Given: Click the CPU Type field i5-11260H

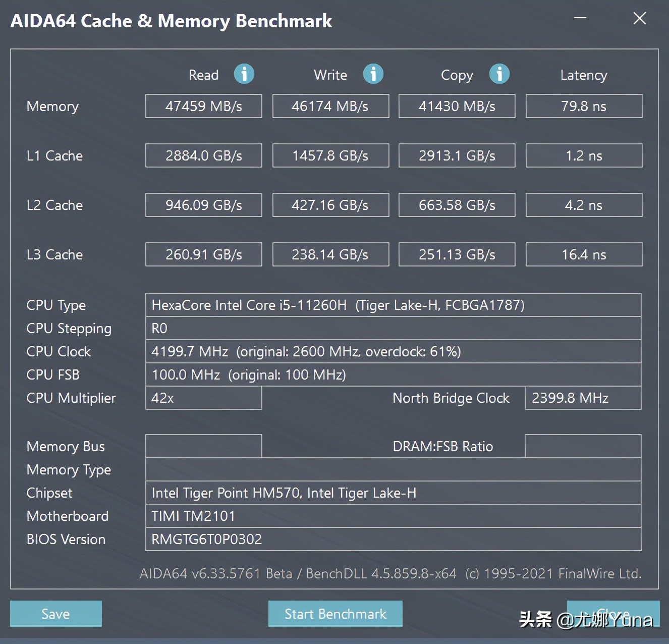Looking at the screenshot, I should point(394,305).
